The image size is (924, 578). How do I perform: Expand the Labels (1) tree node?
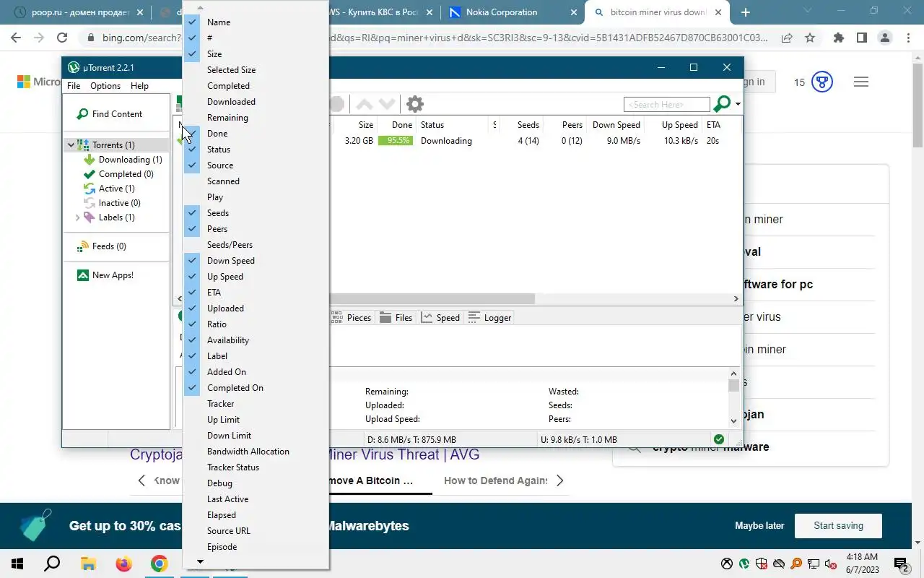(77, 217)
